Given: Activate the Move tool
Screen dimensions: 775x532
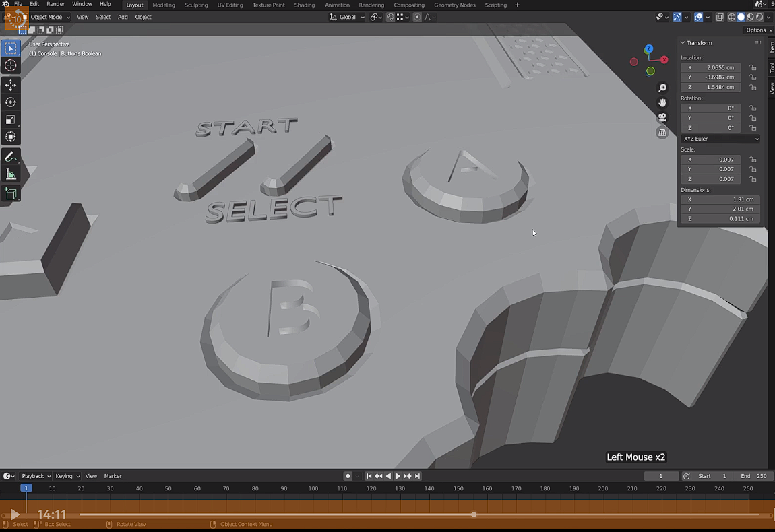Looking at the screenshot, I should (10, 85).
